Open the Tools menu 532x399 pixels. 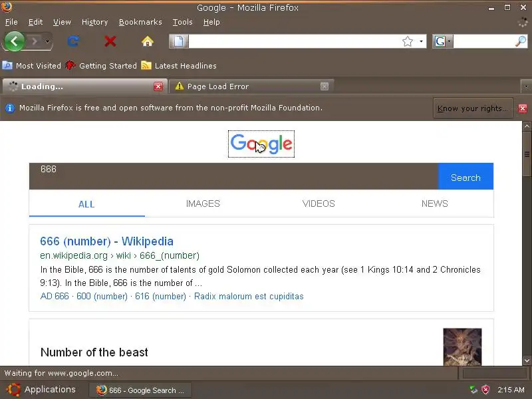click(182, 22)
